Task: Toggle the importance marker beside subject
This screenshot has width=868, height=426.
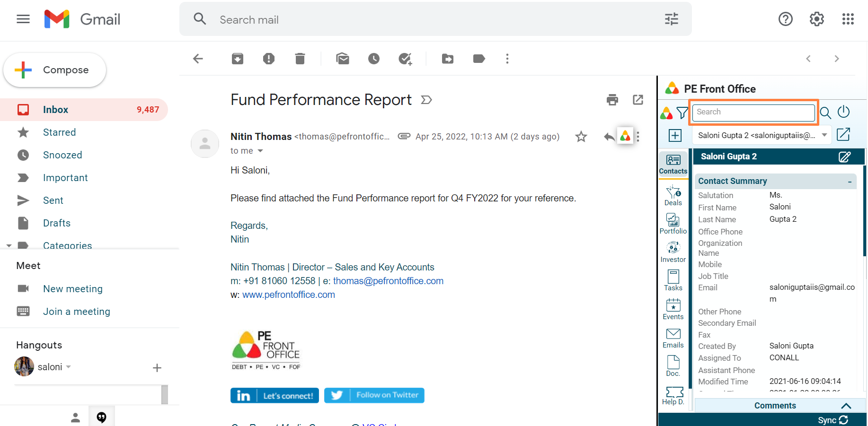Action: pyautogui.click(x=426, y=100)
